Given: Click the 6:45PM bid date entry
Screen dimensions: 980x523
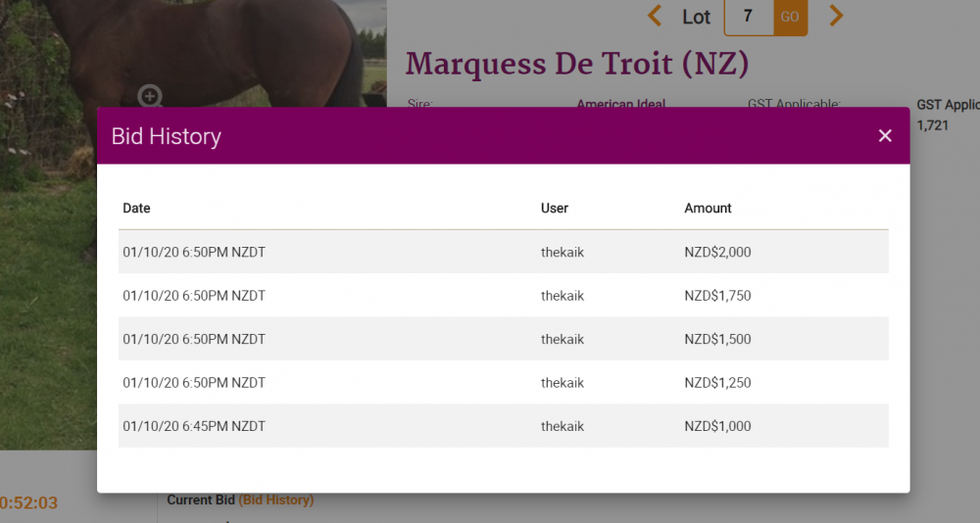Looking at the screenshot, I should point(194,427).
